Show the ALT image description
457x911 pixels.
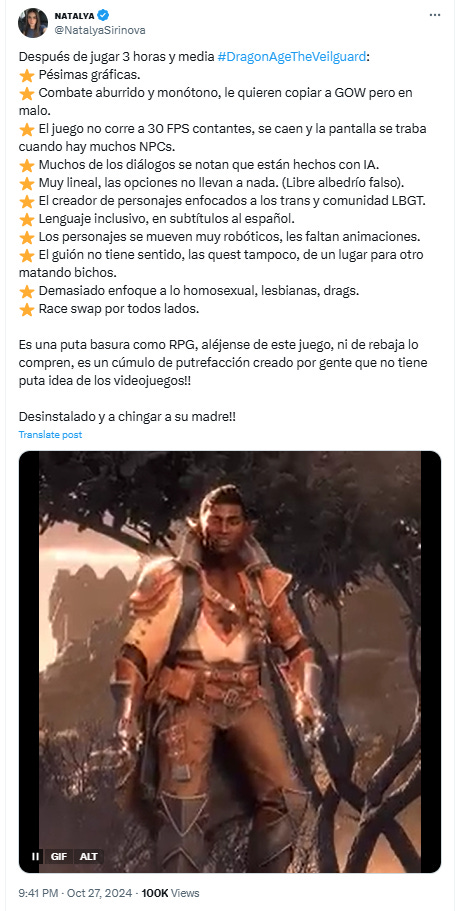[x=88, y=856]
